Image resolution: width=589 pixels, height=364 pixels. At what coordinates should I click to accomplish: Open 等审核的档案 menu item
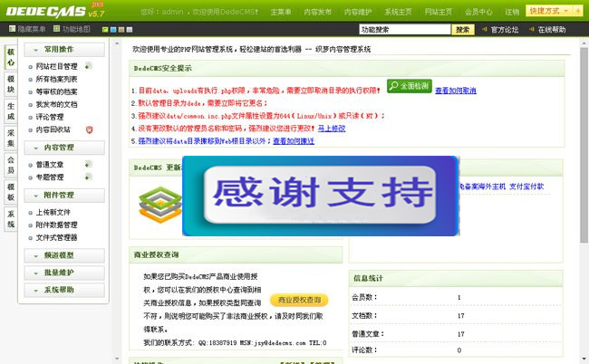point(56,91)
